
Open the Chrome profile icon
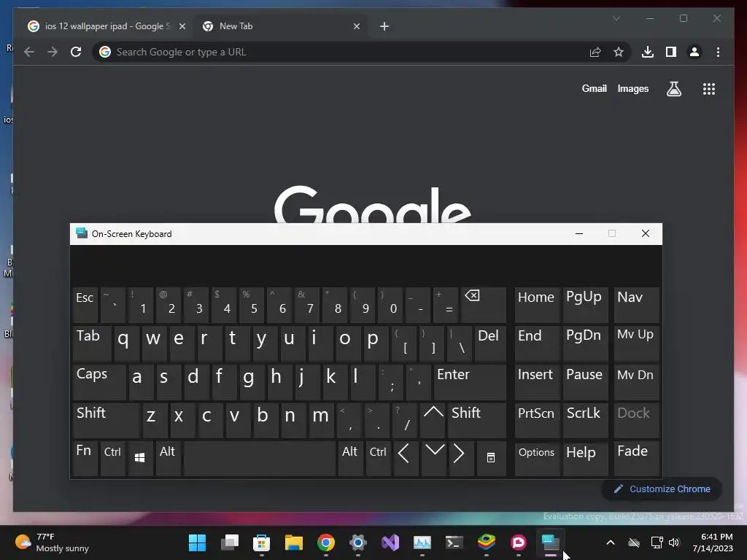click(x=694, y=52)
